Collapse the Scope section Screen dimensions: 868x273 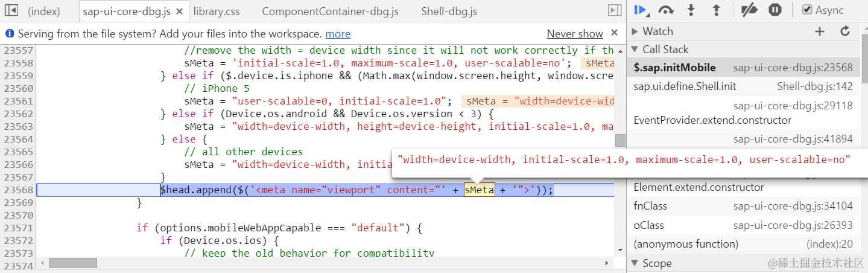pyautogui.click(x=634, y=263)
